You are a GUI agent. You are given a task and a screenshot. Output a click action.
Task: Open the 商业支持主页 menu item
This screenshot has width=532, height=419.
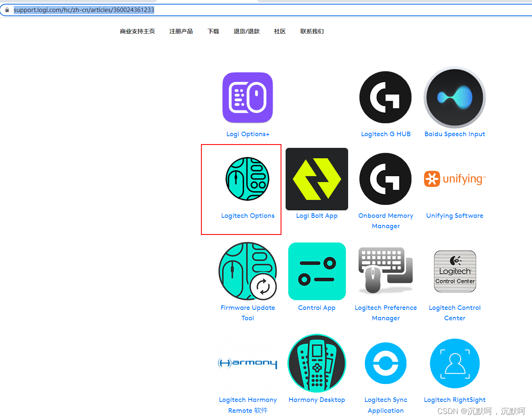[137, 31]
